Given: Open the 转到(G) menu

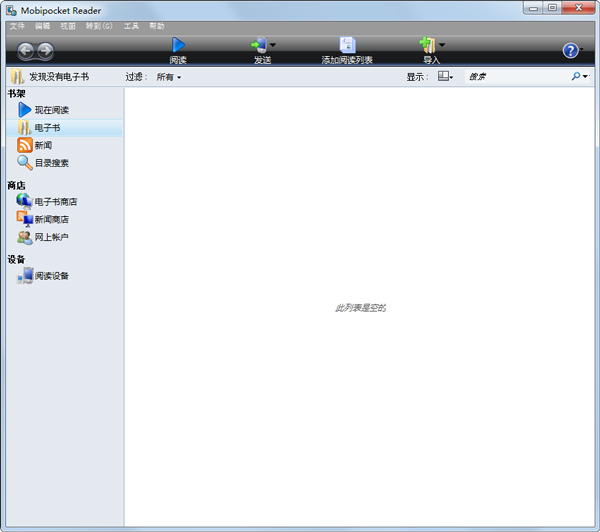Looking at the screenshot, I should [99, 26].
